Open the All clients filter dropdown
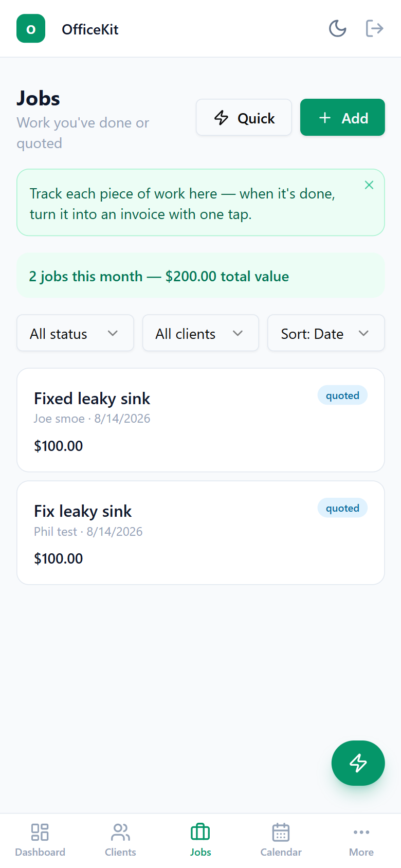401x868 pixels. 200,333
